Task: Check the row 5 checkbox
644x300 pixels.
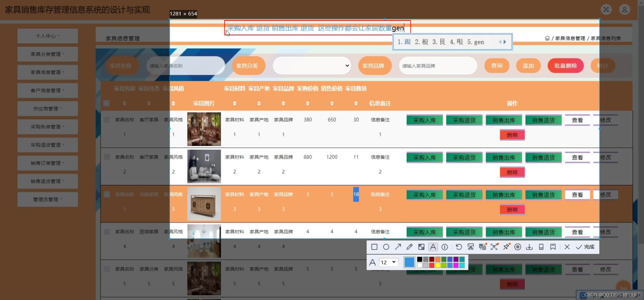Action: click(107, 269)
